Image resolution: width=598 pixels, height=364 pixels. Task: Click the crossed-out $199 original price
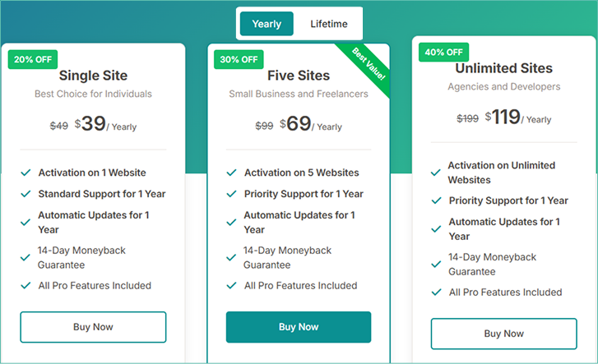(x=467, y=119)
